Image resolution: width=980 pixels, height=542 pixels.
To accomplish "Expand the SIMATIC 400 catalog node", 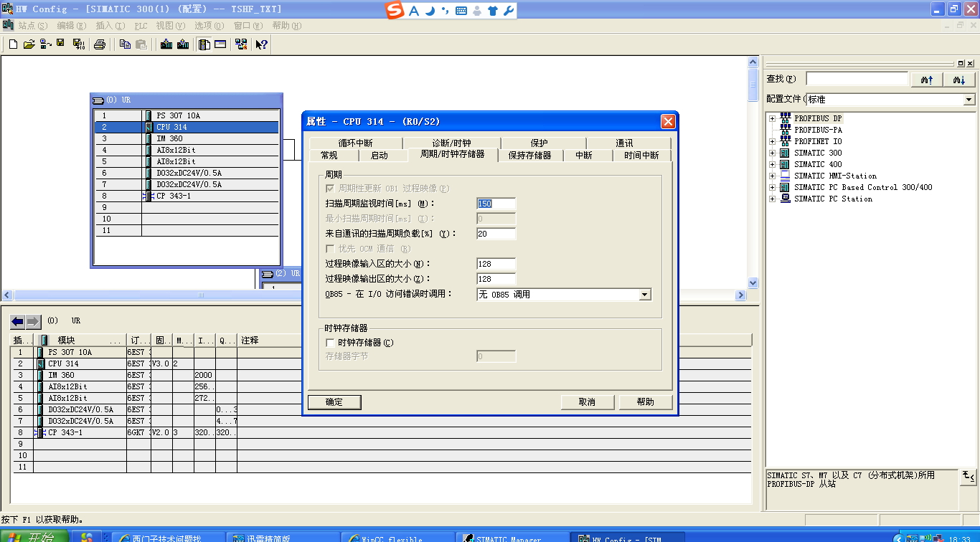I will point(772,164).
